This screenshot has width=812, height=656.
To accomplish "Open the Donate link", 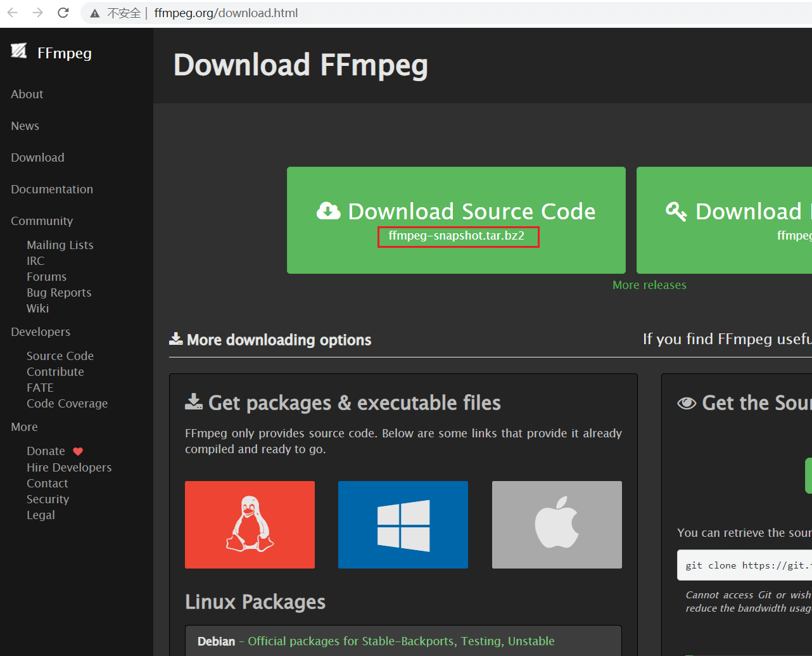I will (46, 451).
